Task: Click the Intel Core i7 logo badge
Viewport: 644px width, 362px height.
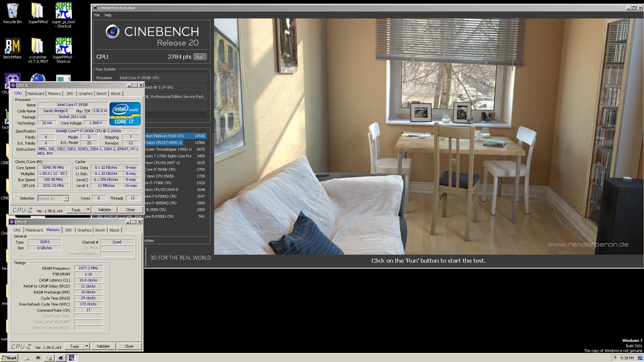Action: (125, 114)
